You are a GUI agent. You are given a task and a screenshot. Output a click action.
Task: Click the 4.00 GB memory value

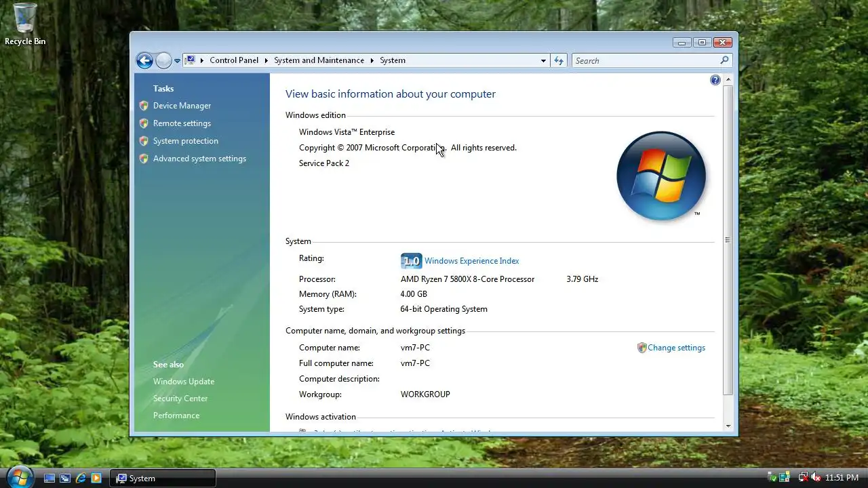(x=414, y=294)
